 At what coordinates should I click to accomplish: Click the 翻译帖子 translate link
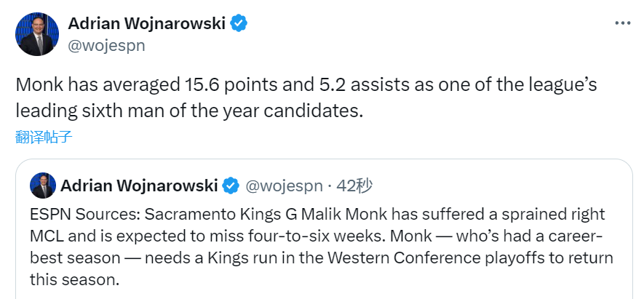44,136
